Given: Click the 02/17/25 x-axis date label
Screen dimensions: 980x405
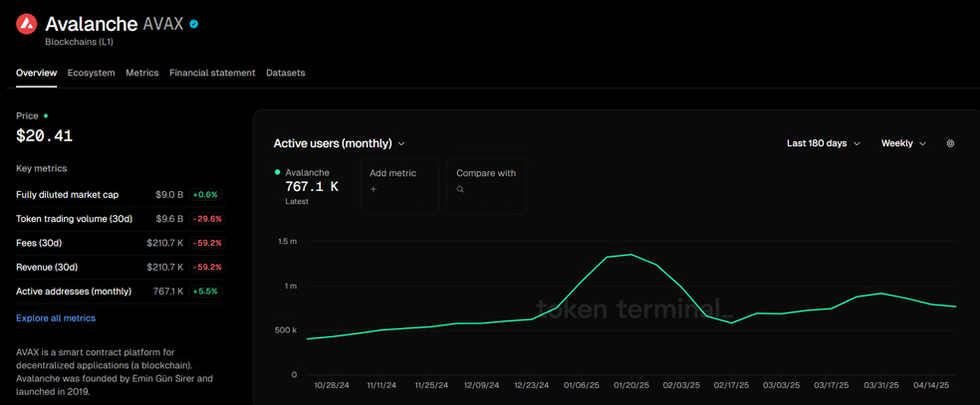Looking at the screenshot, I should 731,386.
